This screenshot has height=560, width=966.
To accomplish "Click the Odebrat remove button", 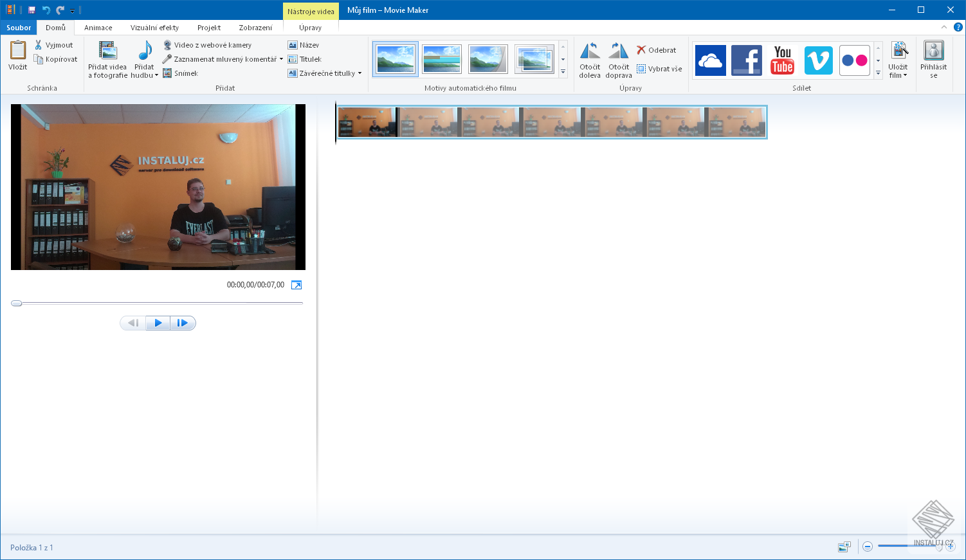I will [x=657, y=50].
